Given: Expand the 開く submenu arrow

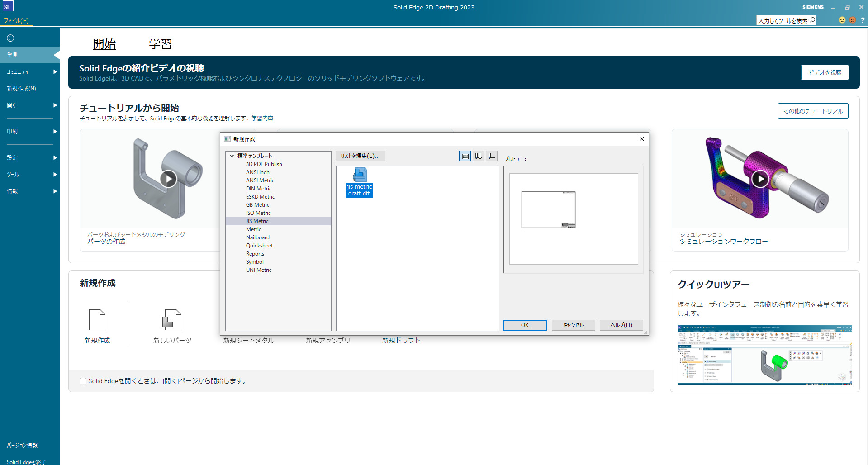Looking at the screenshot, I should click(55, 105).
